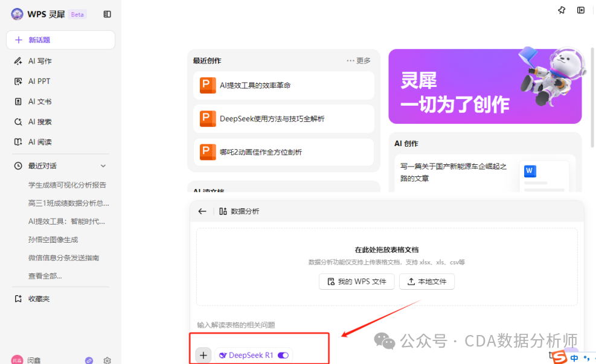
Task: Click the 我的 WPS 文件 button
Action: [x=356, y=281]
